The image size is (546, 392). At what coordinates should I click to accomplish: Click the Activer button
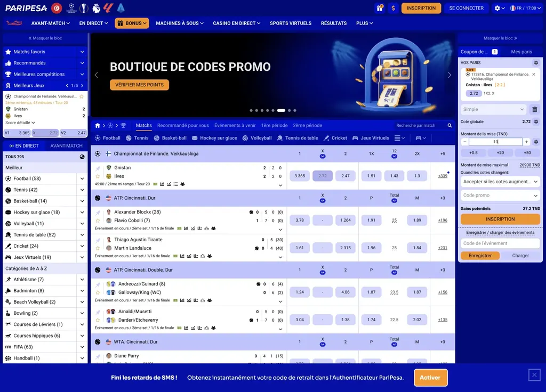[430, 378]
